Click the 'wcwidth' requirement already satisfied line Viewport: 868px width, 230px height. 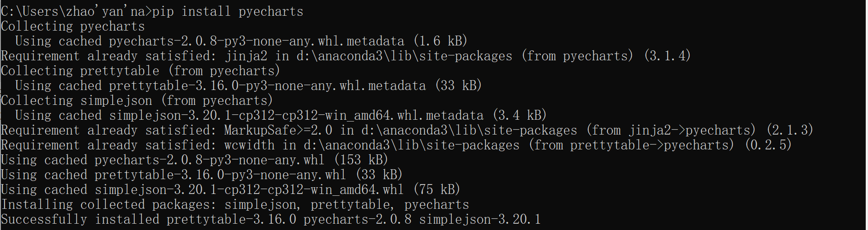(249, 145)
